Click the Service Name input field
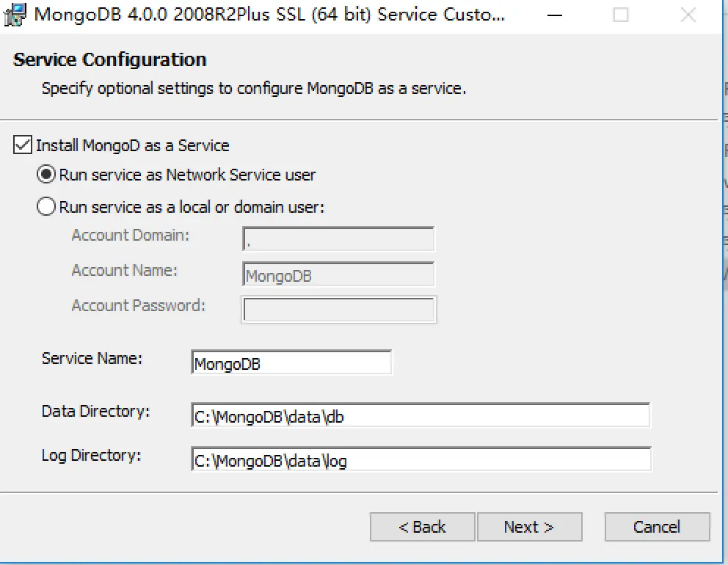The image size is (728, 565). [x=291, y=362]
